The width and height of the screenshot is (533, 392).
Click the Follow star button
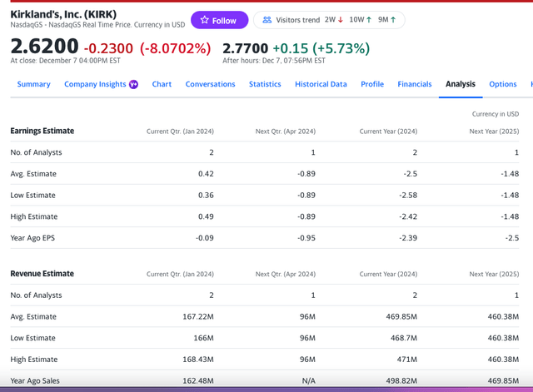(219, 20)
